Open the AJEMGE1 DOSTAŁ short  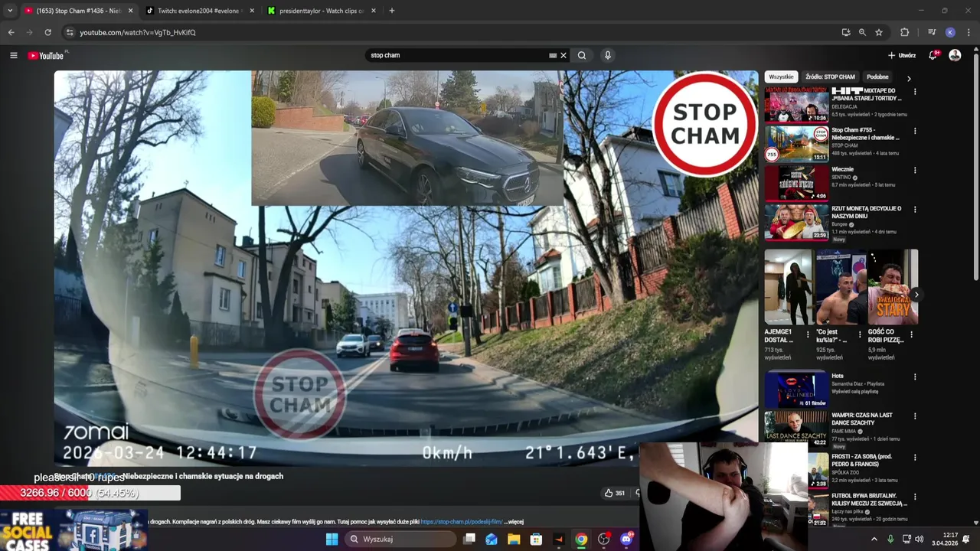[x=788, y=287]
